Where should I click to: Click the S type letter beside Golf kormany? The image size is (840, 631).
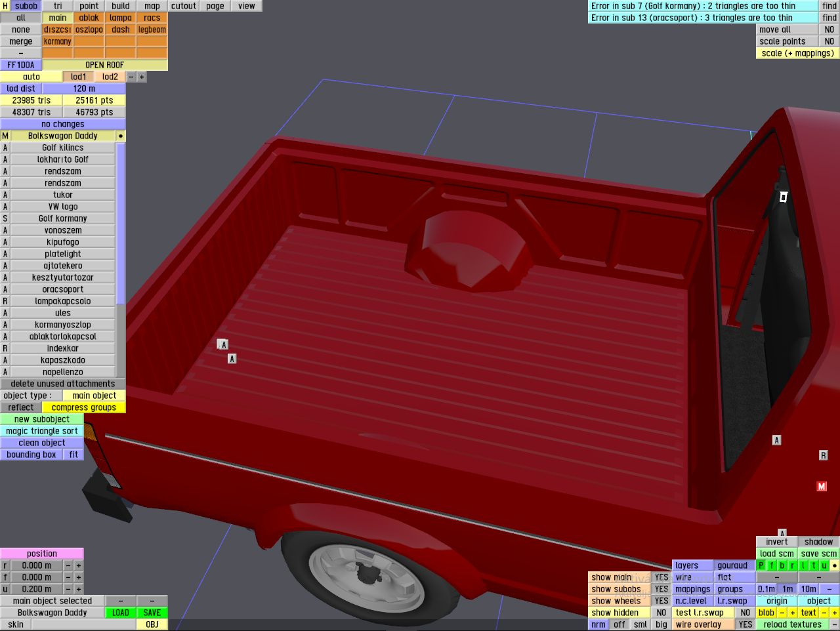pos(5,218)
